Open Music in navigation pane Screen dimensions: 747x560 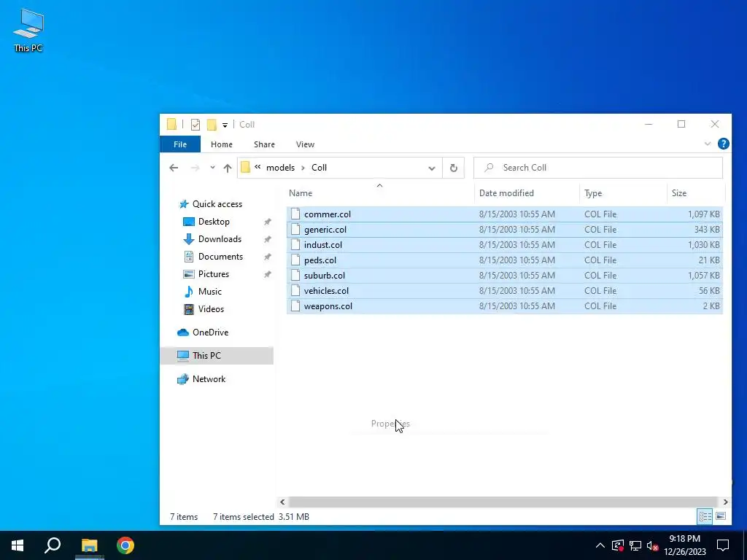(x=209, y=292)
